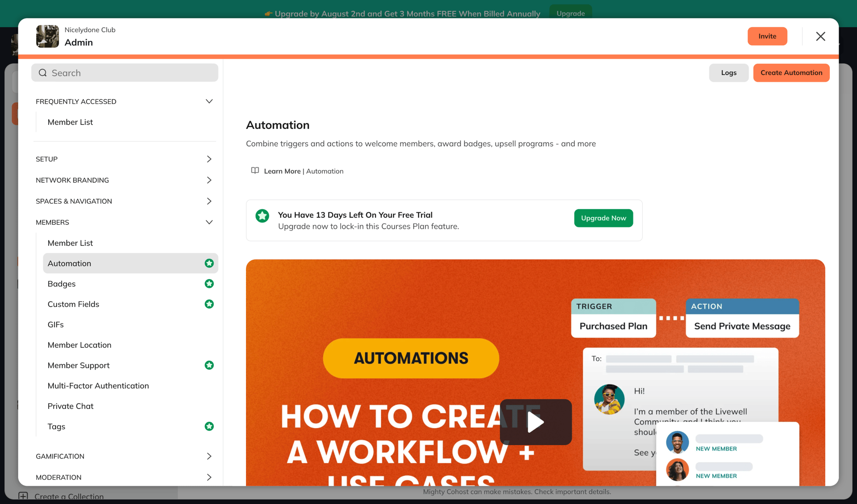The width and height of the screenshot is (857, 504).
Task: Open Multi-Factor Authentication settings
Action: pos(98,386)
